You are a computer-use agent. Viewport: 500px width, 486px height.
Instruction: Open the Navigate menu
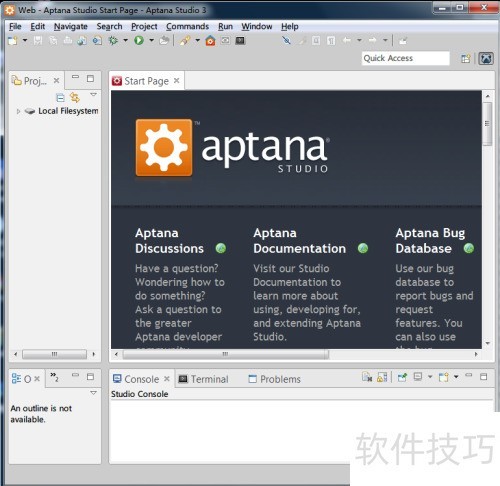[71, 26]
